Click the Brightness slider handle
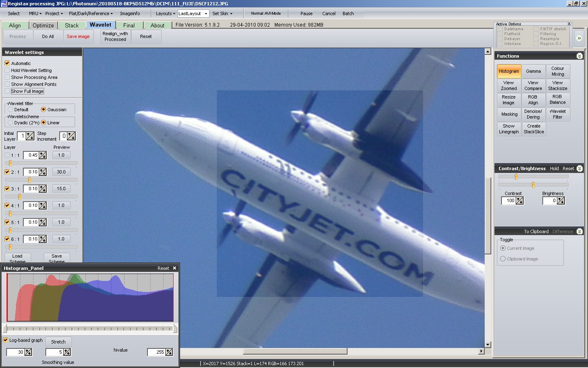Viewport: 588px width, 368px height. pyautogui.click(x=533, y=185)
